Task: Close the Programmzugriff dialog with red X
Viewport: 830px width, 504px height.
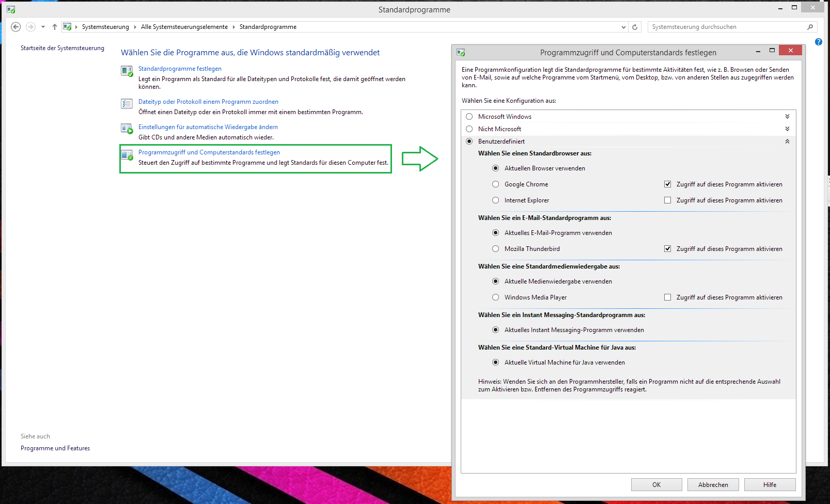Action: click(x=791, y=50)
